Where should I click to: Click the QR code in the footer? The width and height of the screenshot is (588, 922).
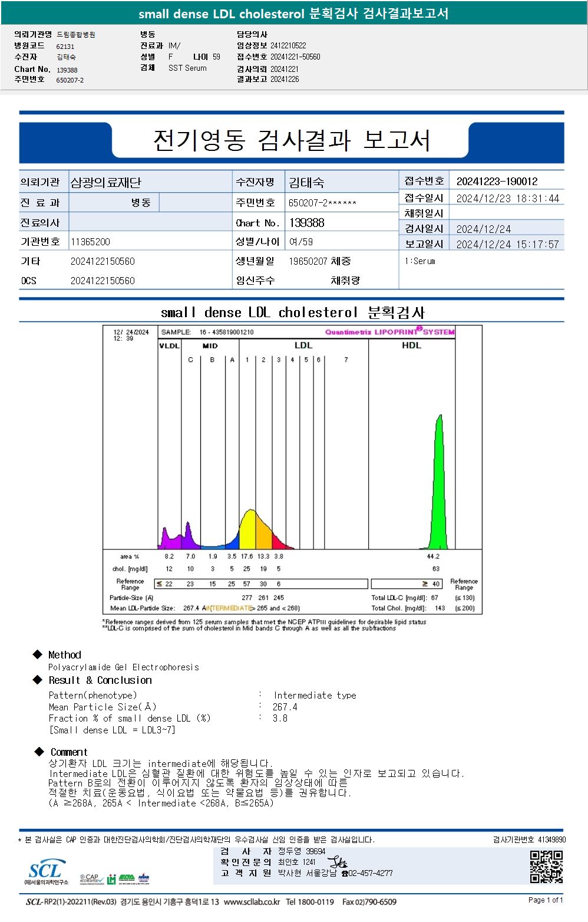point(546,867)
